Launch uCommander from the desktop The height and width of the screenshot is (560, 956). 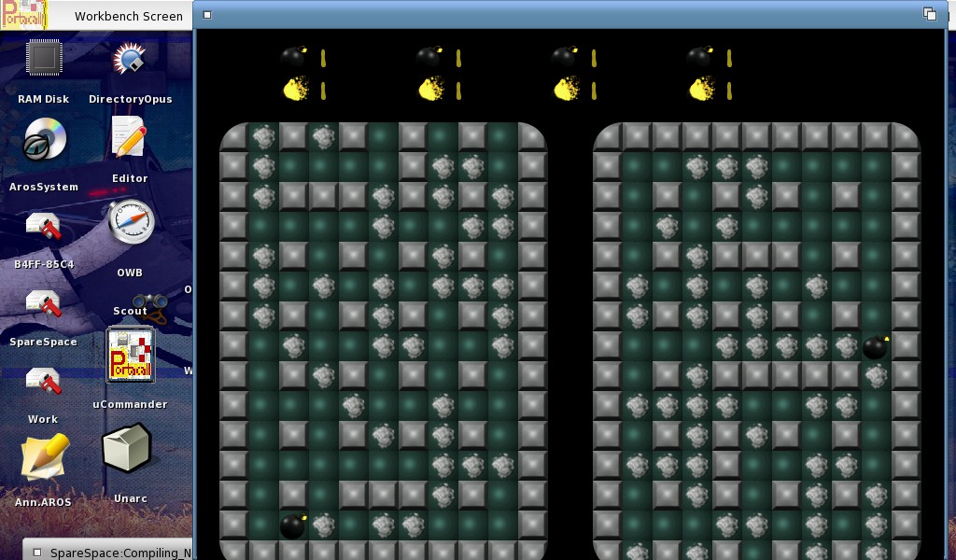coord(130,355)
